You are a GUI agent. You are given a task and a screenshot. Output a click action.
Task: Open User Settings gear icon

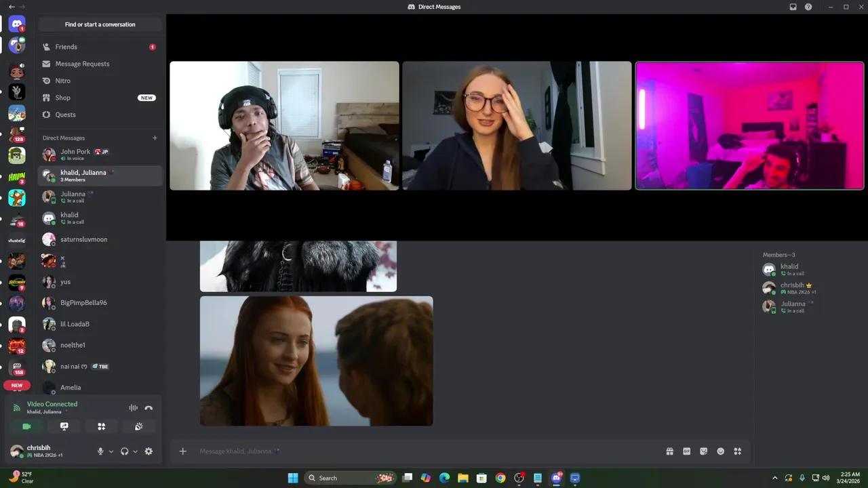pyautogui.click(x=149, y=451)
